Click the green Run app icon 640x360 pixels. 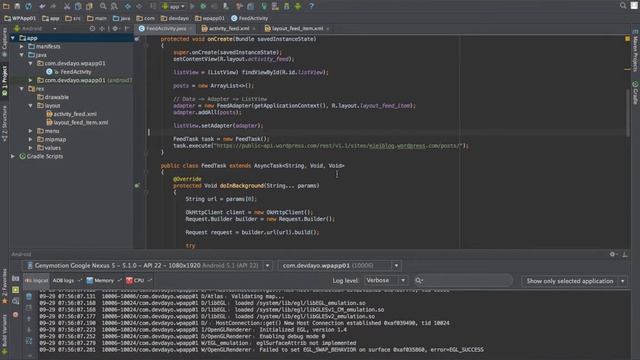pos(192,6)
